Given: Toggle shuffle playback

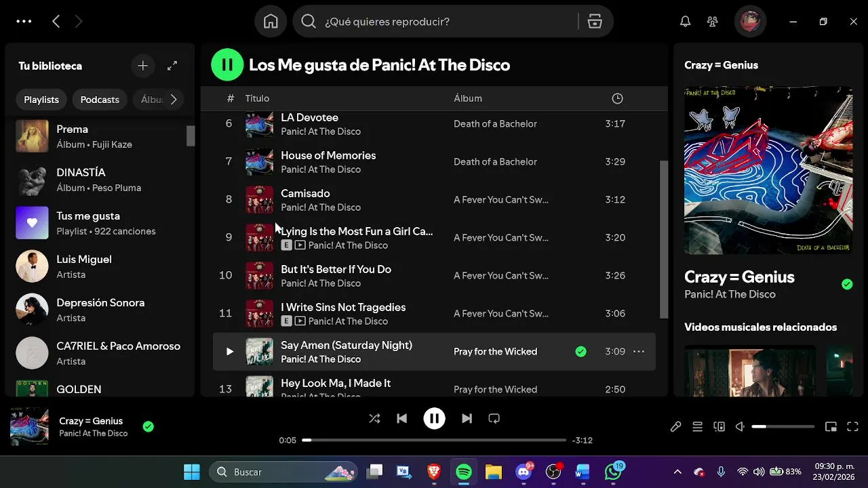Looking at the screenshot, I should (x=374, y=418).
